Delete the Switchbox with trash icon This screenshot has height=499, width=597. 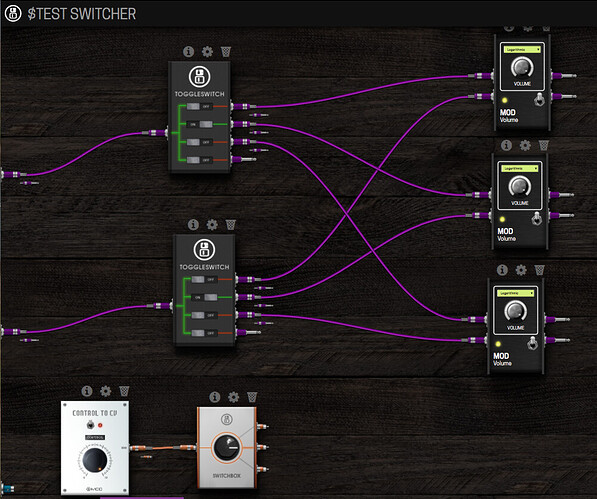(x=252, y=397)
